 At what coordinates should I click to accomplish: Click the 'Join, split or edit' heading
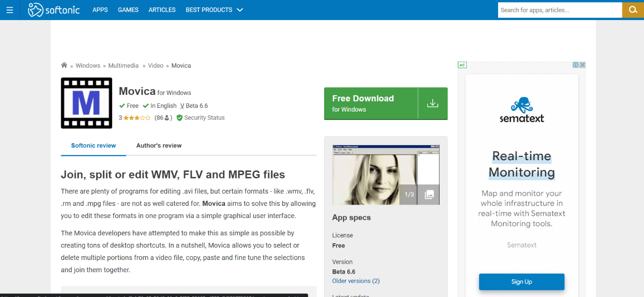pos(173,175)
